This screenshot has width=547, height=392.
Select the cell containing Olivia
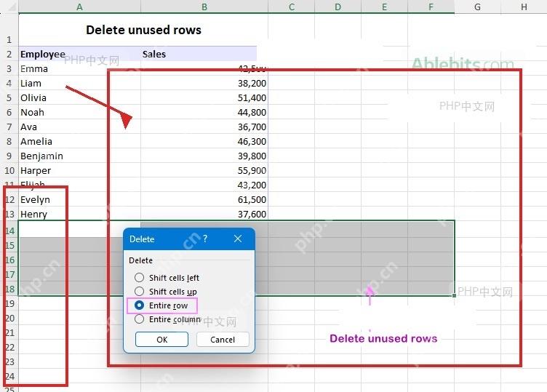pos(79,97)
